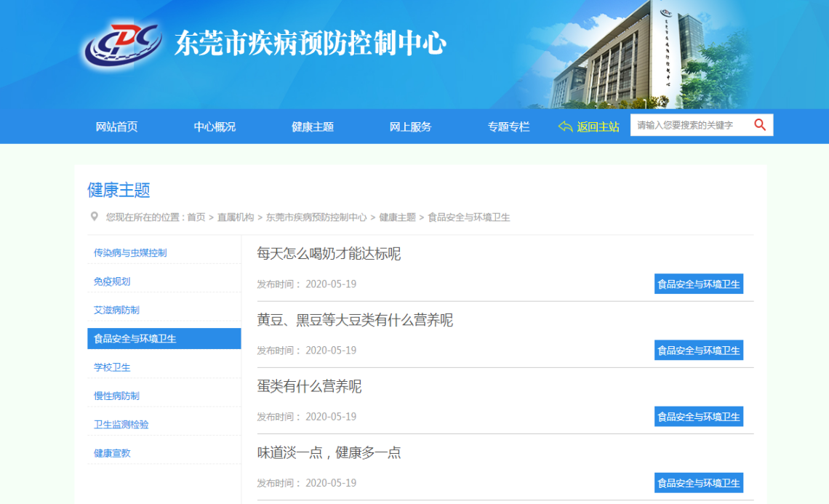
Task: Select 健康主题 in the navigation bar
Action: [x=313, y=127]
